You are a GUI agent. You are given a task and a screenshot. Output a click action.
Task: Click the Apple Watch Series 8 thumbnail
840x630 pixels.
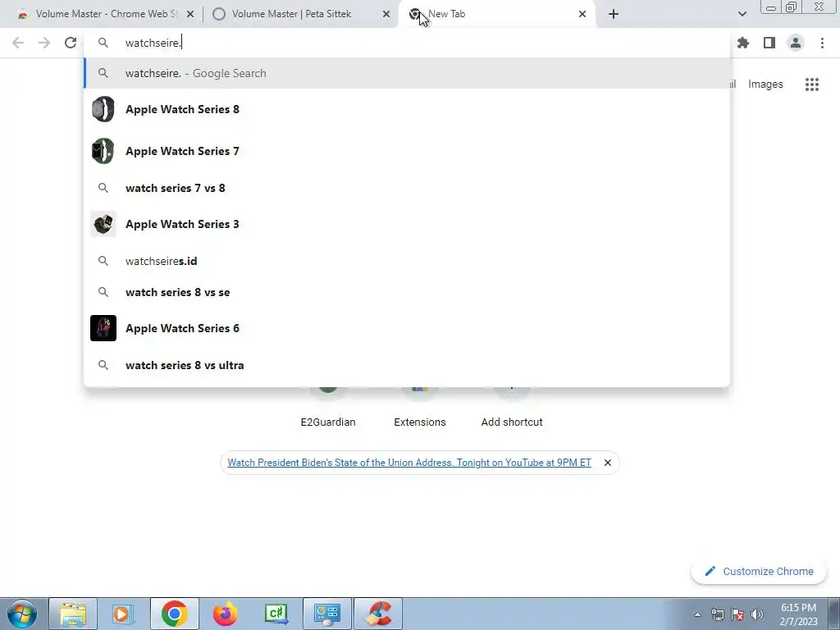[103, 109]
